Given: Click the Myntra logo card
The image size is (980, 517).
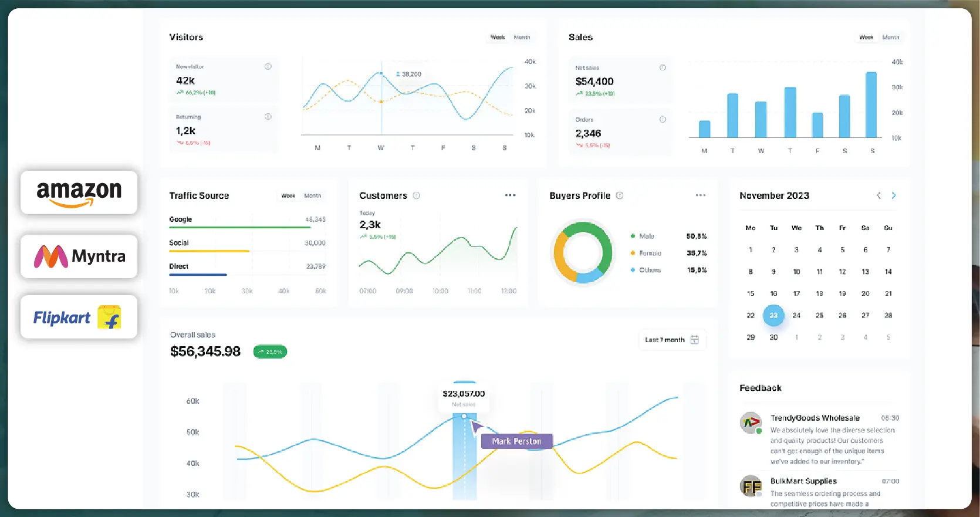Looking at the screenshot, I should tap(79, 256).
